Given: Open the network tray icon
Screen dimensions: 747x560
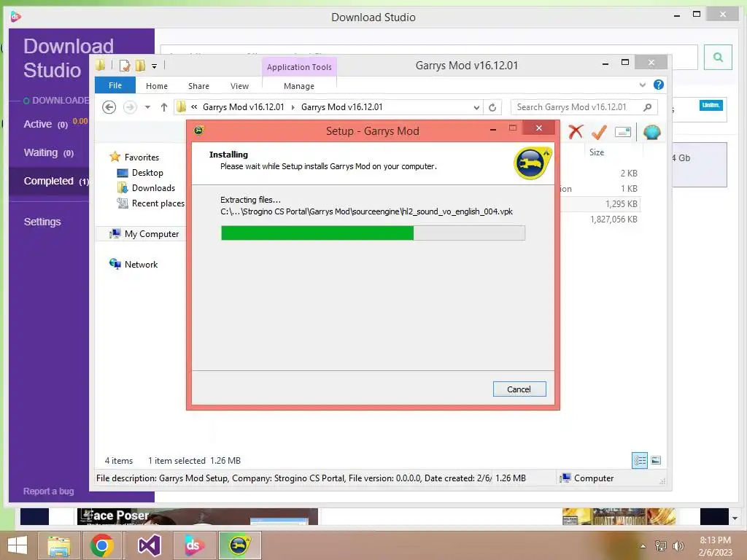Looking at the screenshot, I should [661, 545].
